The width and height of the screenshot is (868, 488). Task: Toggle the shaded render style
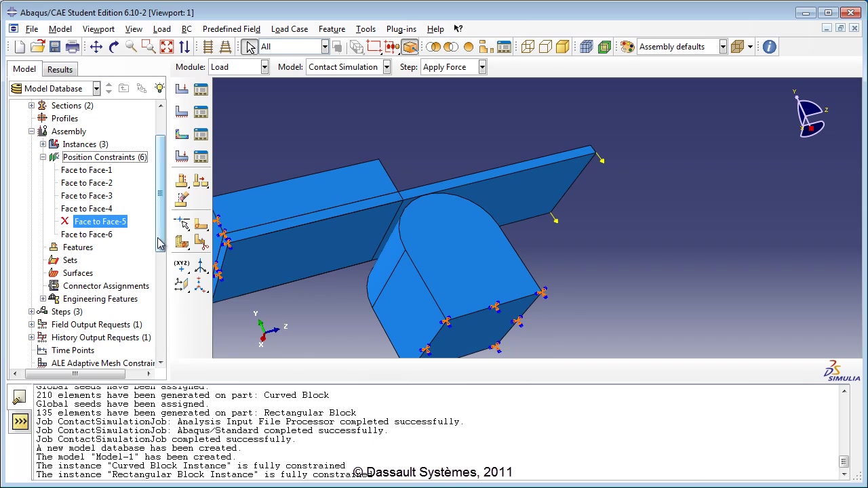(x=562, y=47)
